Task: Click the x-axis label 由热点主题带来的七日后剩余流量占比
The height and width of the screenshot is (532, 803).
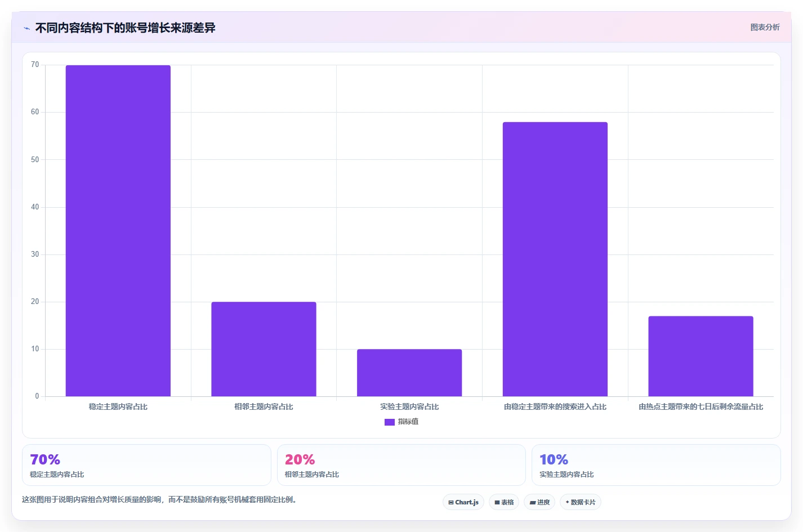Action: tap(701, 406)
